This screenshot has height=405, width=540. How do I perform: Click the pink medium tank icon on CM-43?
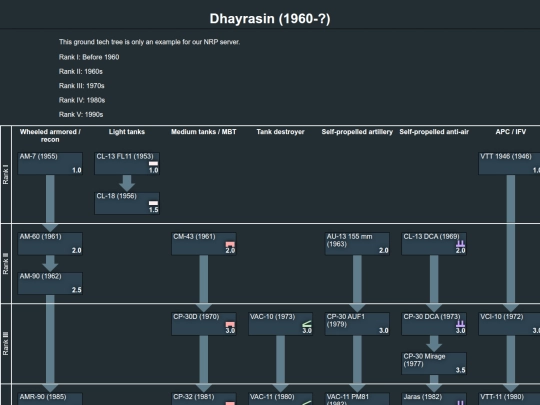(x=230, y=244)
